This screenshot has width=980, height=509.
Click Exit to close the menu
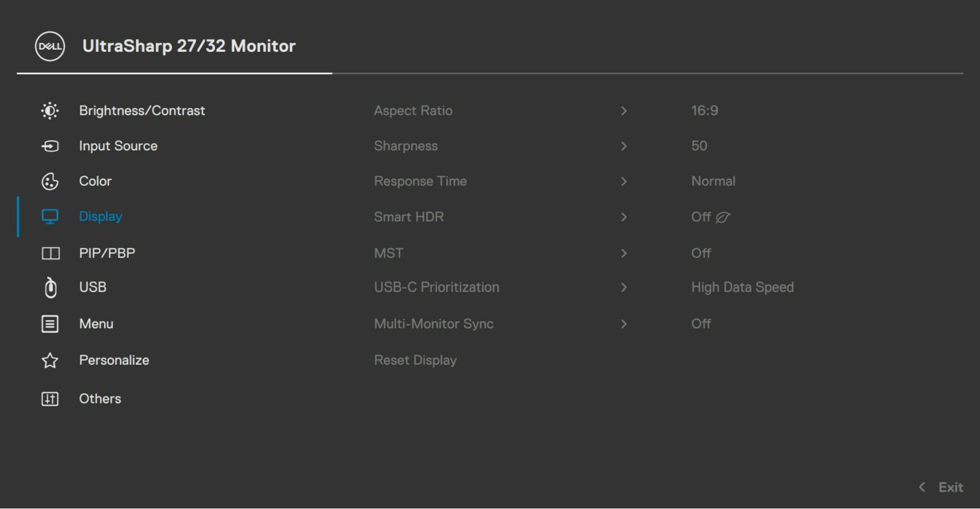click(951, 487)
